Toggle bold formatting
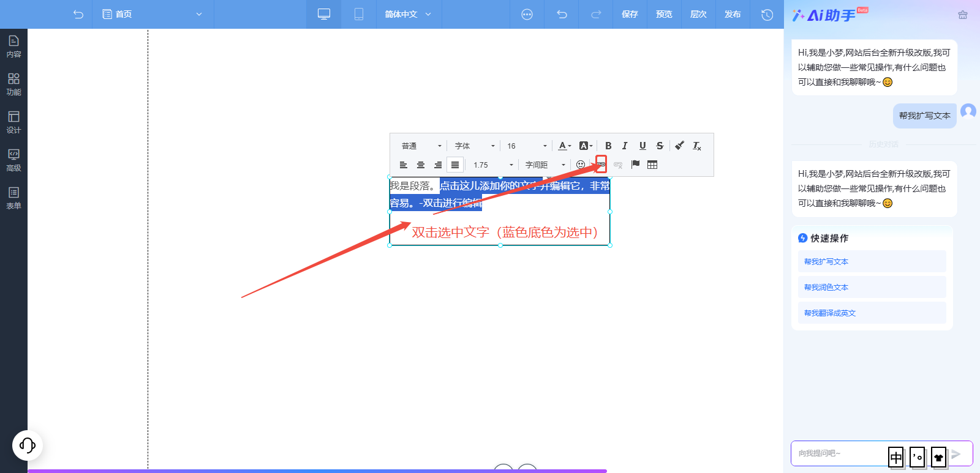 pyautogui.click(x=608, y=146)
